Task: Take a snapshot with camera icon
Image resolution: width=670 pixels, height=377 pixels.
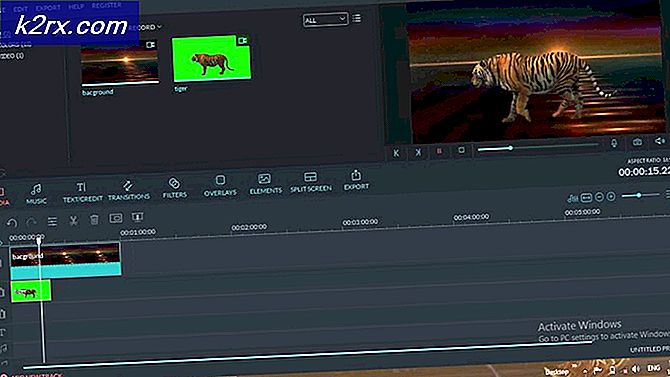Action: click(x=637, y=142)
